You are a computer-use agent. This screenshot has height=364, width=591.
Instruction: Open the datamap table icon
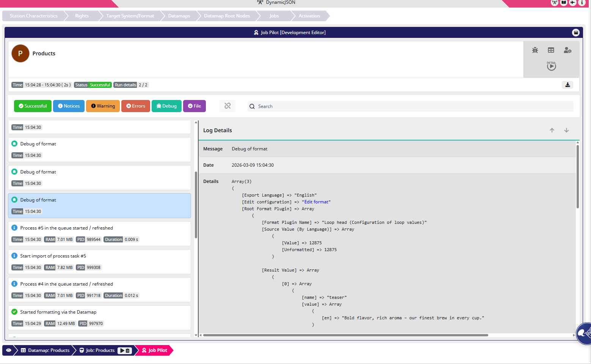coord(551,50)
